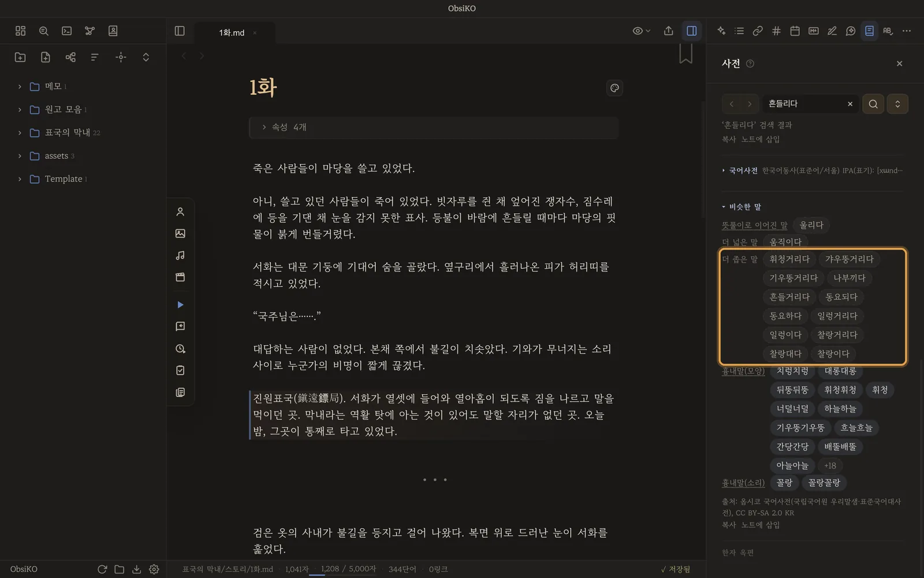Click the clapperboard scene icon
Viewport: 924px width, 578px height.
[x=180, y=277]
